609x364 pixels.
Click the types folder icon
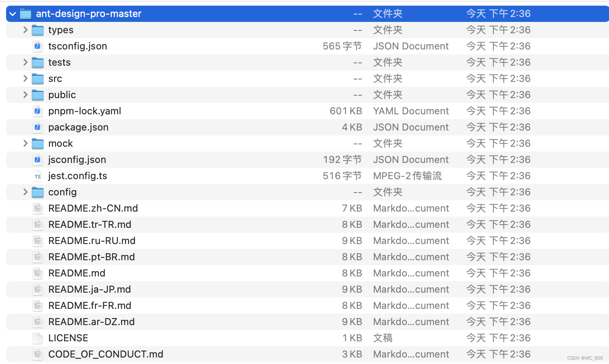38,30
